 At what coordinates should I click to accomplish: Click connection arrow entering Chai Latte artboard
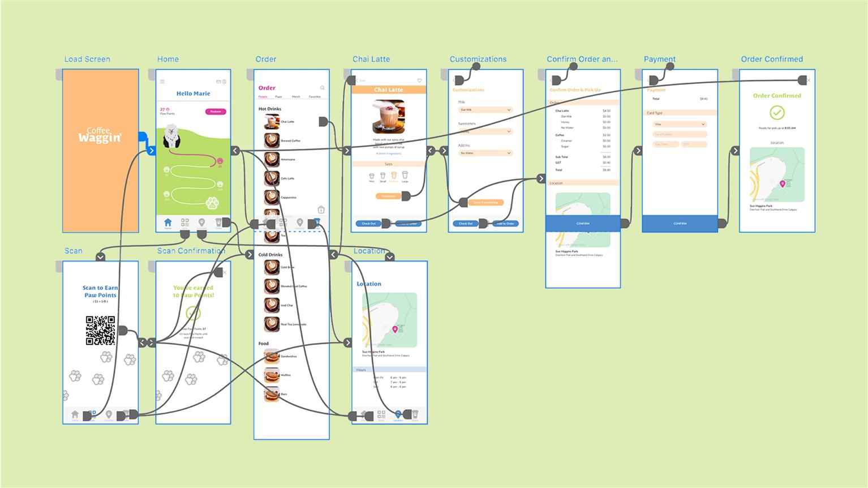347,151
